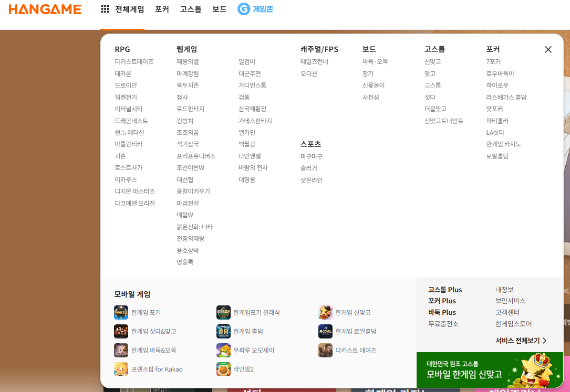
Task: Open 신맞고토너먼트
Action: click(x=444, y=121)
